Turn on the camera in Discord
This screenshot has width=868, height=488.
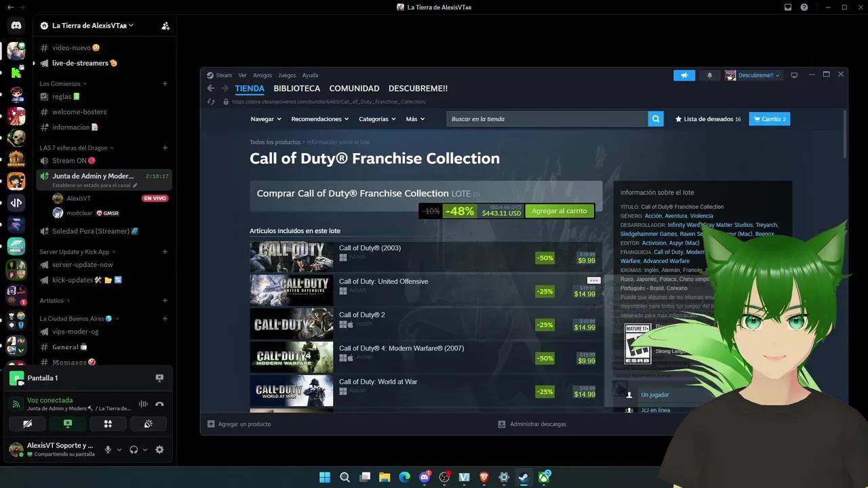click(x=28, y=424)
